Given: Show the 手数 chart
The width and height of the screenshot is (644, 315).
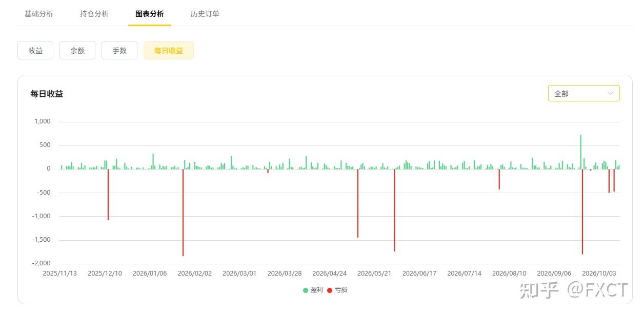Looking at the screenshot, I should [119, 50].
